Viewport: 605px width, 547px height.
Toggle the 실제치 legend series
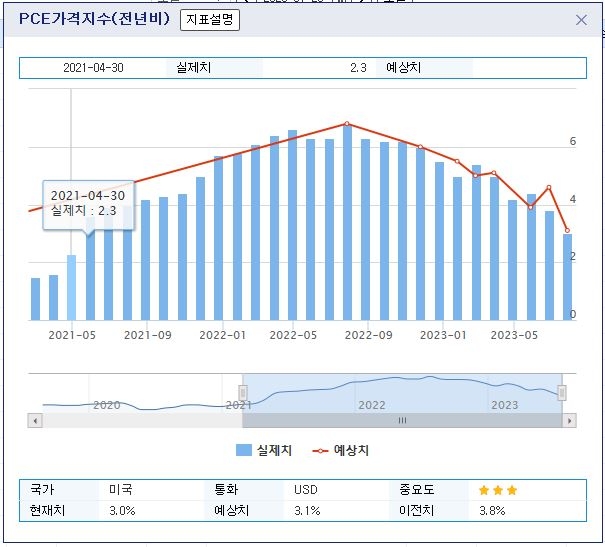tap(264, 450)
